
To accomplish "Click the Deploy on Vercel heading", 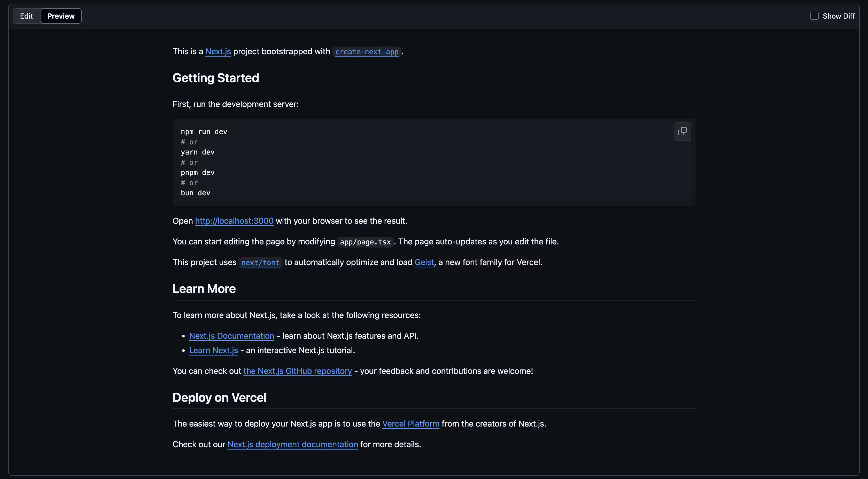I will coord(219,398).
